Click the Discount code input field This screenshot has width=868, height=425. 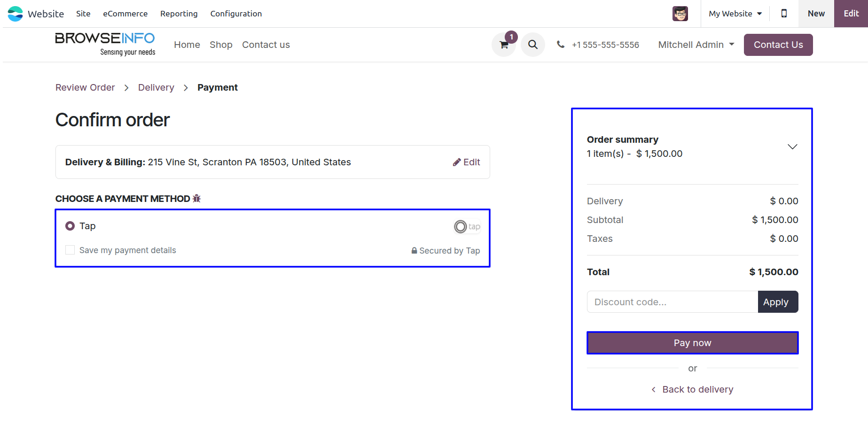click(x=672, y=302)
